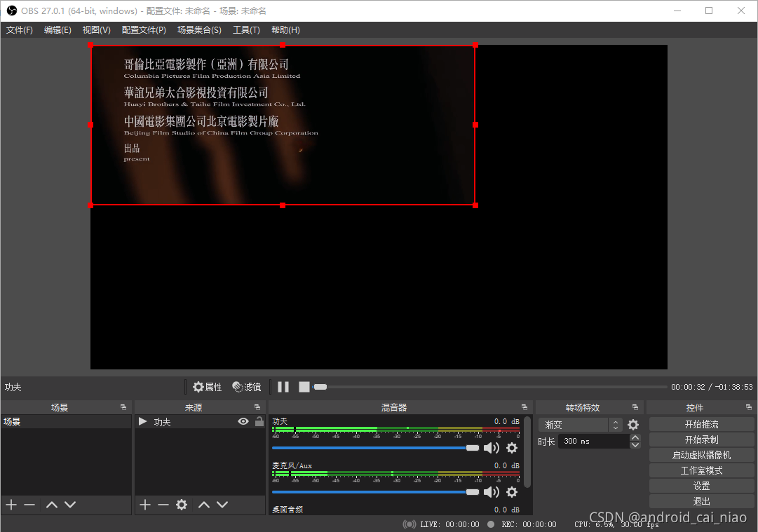Undock the 场景 panel
Image resolution: width=758 pixels, height=532 pixels.
pos(123,407)
